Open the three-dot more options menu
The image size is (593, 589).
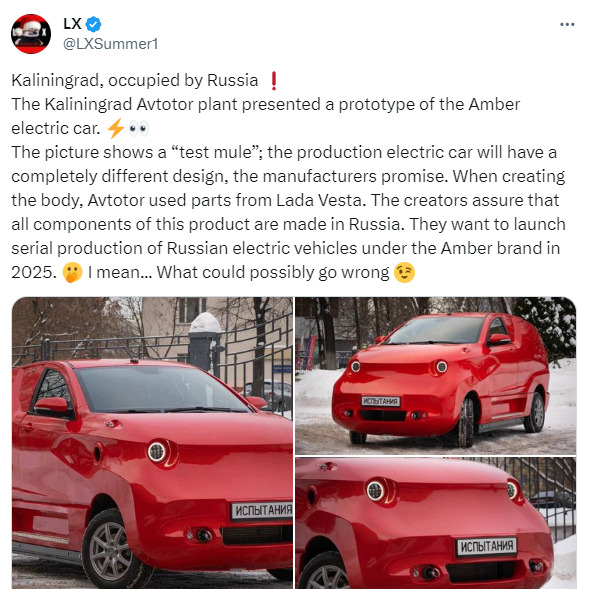[567, 25]
